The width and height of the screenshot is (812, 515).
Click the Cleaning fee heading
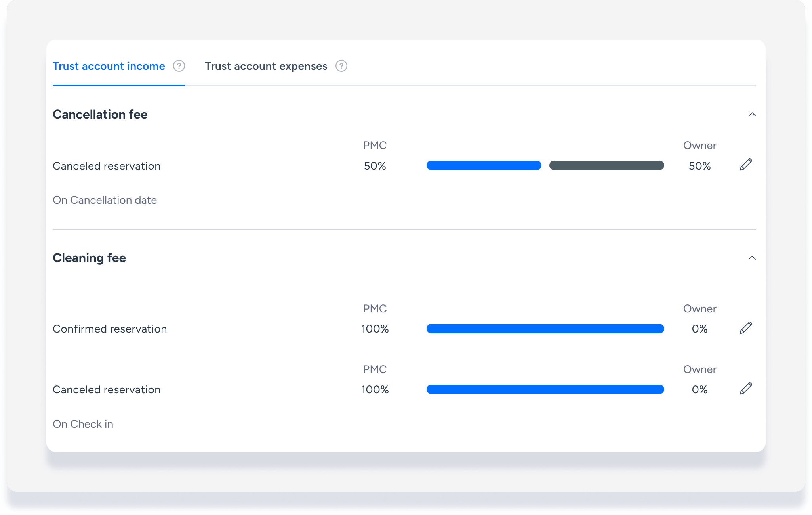pos(90,258)
